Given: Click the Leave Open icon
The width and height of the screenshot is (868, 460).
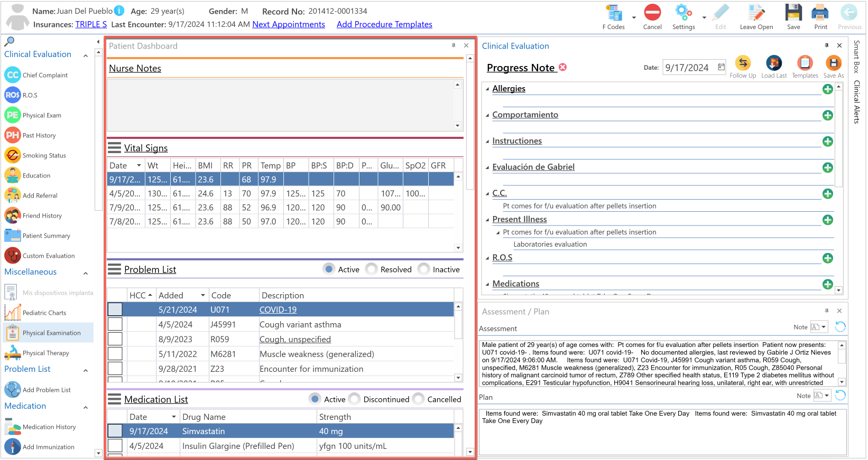Looking at the screenshot, I should [756, 13].
